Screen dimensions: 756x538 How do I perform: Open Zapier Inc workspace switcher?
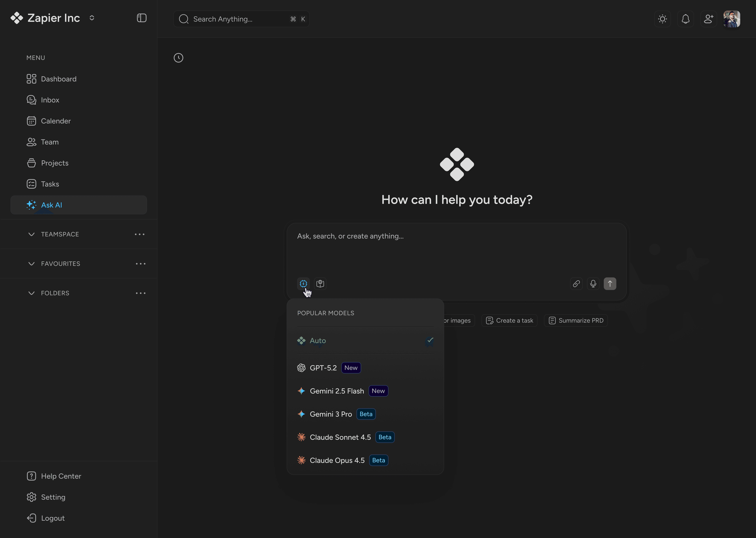92,18
